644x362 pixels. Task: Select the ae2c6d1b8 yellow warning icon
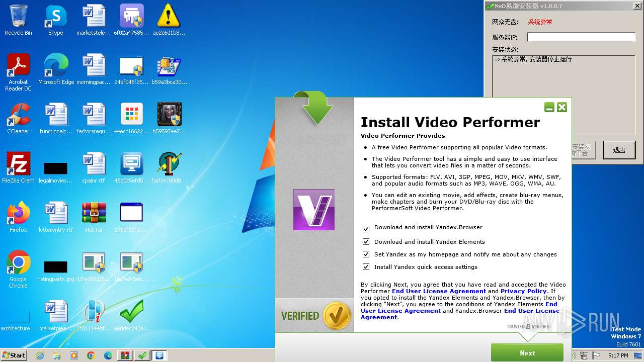coord(169,20)
